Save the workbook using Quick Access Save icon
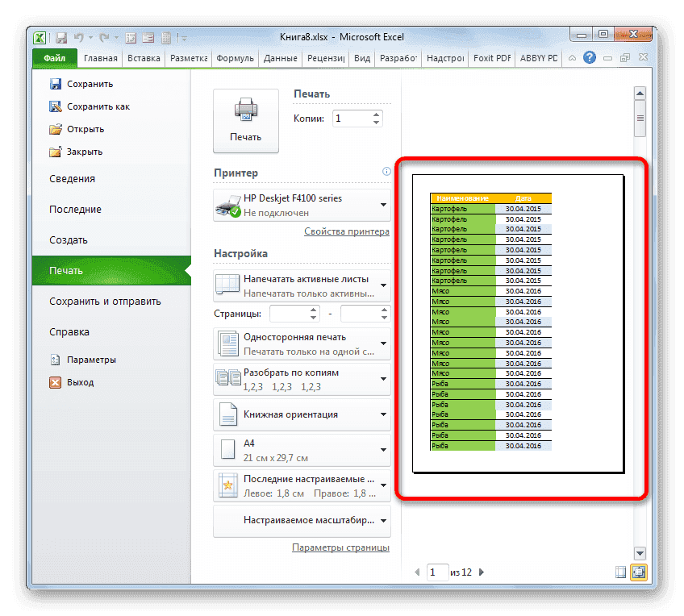This screenshot has height=616, width=684. tap(60, 37)
